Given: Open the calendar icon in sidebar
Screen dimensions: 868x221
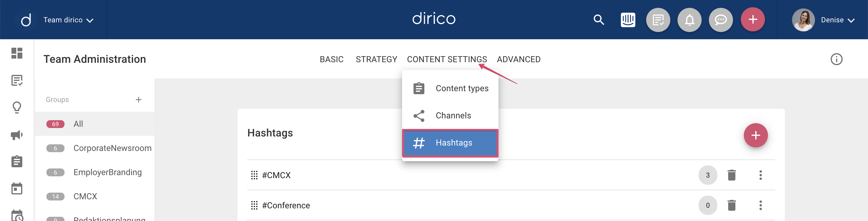Looking at the screenshot, I should pos(17,188).
